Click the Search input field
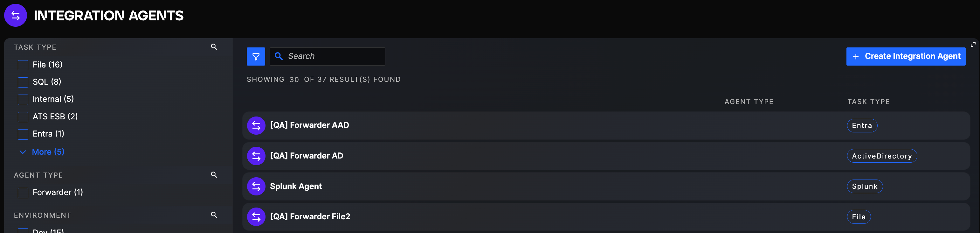Image resolution: width=980 pixels, height=233 pixels. tap(331, 56)
